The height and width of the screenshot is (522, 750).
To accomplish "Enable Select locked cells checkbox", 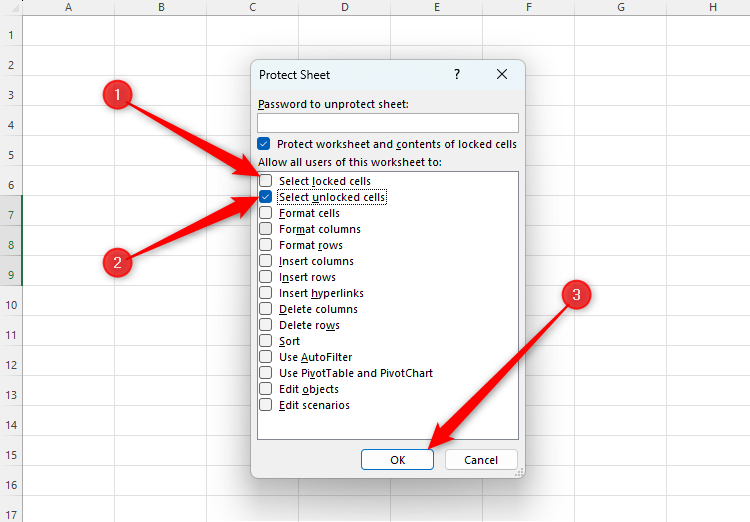I will [x=266, y=181].
